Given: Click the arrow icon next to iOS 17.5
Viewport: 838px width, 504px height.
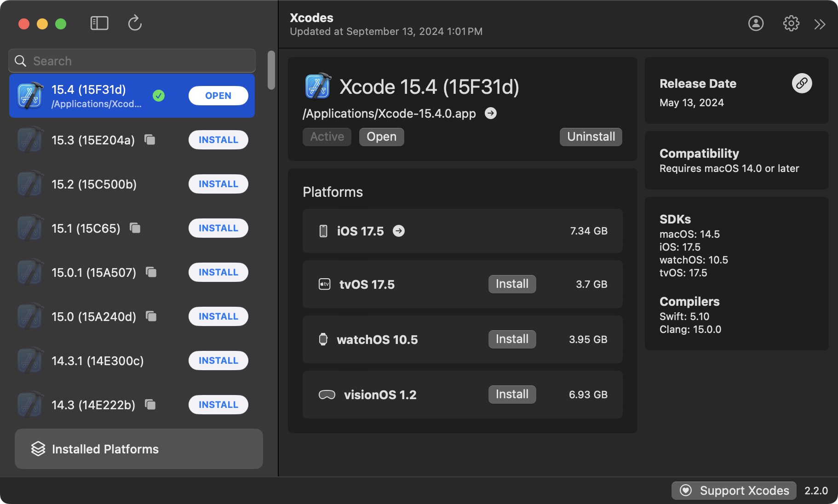Looking at the screenshot, I should [x=399, y=231].
